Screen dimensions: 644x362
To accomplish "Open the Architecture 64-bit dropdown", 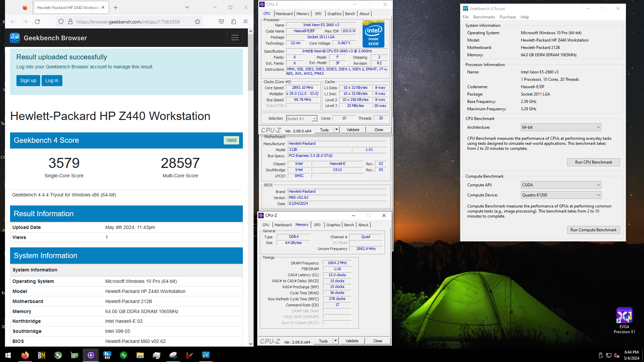I will pos(561,127).
